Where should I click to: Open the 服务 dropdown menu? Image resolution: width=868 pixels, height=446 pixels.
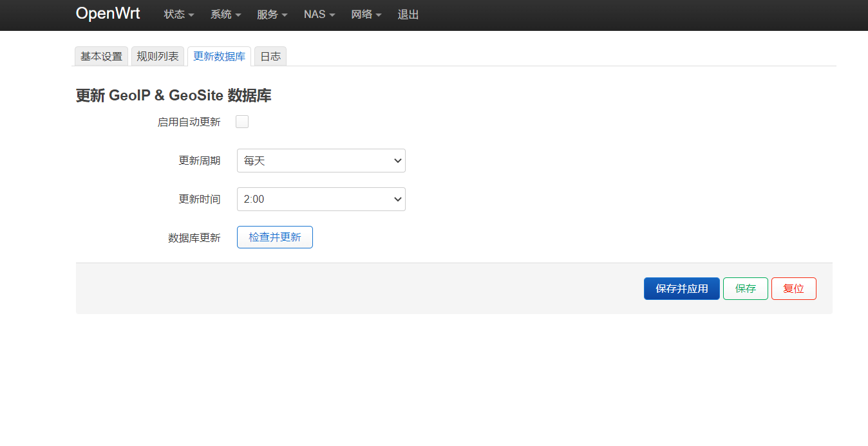click(x=272, y=14)
